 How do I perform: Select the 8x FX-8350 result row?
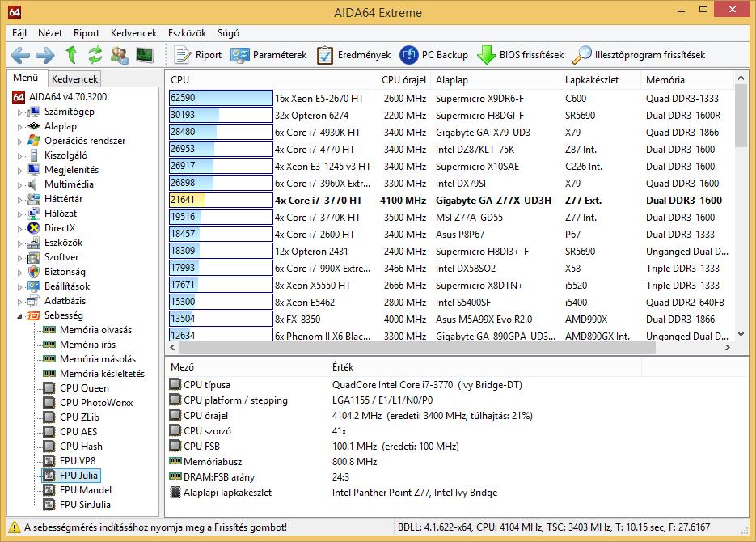tap(451, 320)
